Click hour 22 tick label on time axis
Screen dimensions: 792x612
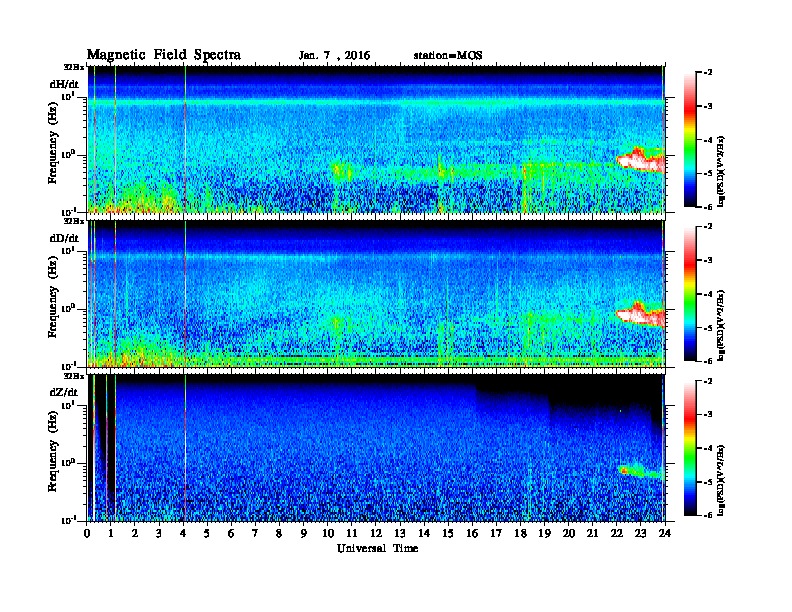[x=617, y=533]
